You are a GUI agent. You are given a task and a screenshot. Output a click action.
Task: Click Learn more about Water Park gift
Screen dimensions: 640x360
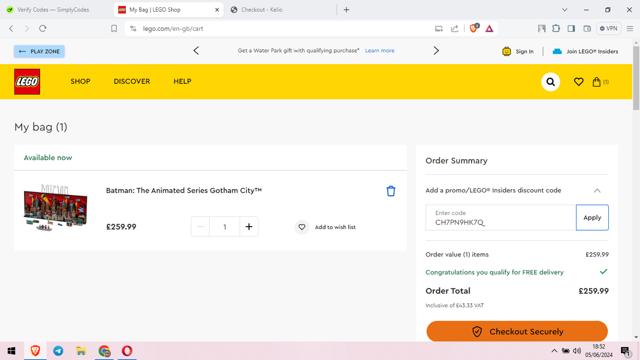click(x=380, y=51)
